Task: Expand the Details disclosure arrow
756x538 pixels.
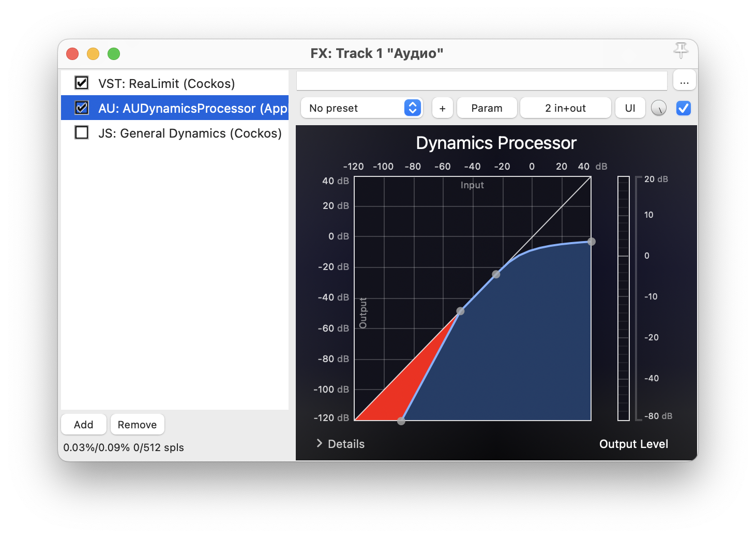Action: click(320, 443)
